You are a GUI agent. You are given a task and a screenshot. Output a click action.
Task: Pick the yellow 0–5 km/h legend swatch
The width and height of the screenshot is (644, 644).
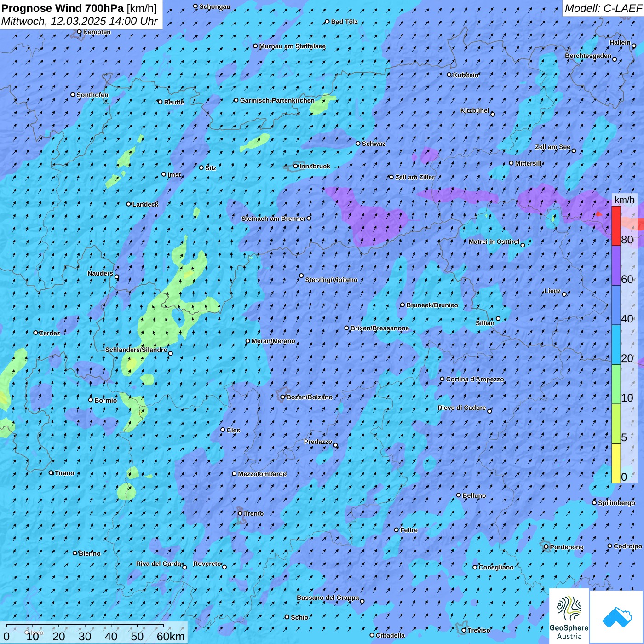pos(616,463)
